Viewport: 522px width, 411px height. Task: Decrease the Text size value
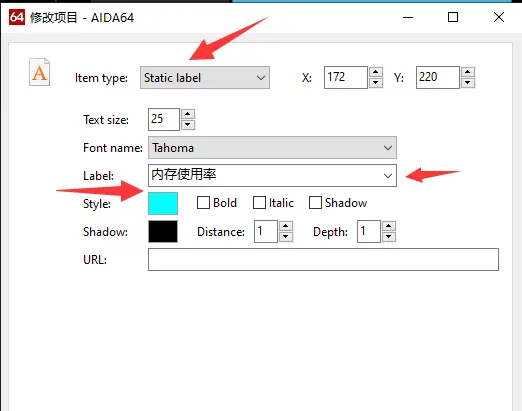pyautogui.click(x=188, y=125)
